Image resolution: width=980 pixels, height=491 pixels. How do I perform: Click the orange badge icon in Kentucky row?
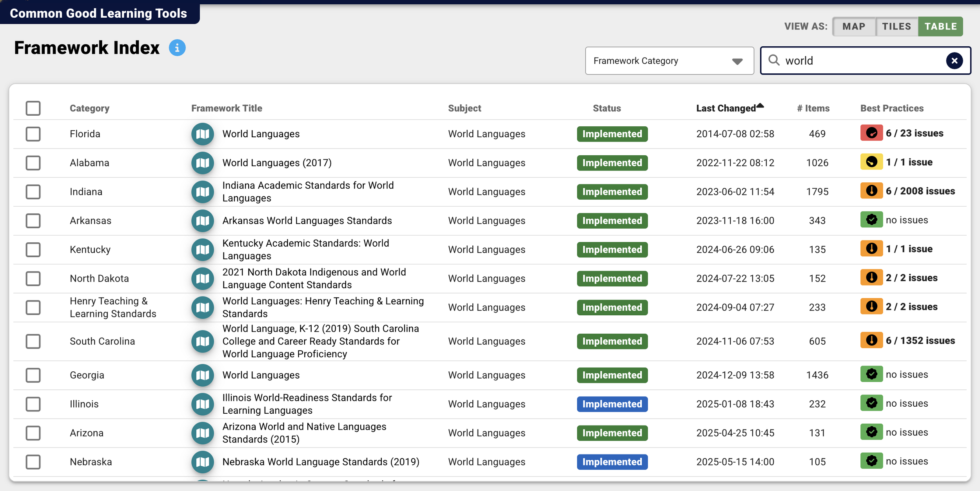click(871, 249)
